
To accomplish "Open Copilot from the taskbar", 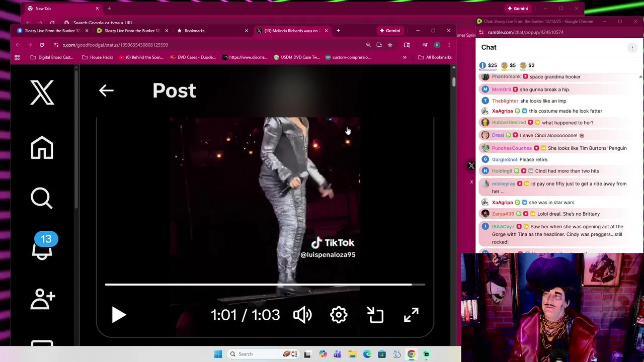I will click(x=323, y=354).
